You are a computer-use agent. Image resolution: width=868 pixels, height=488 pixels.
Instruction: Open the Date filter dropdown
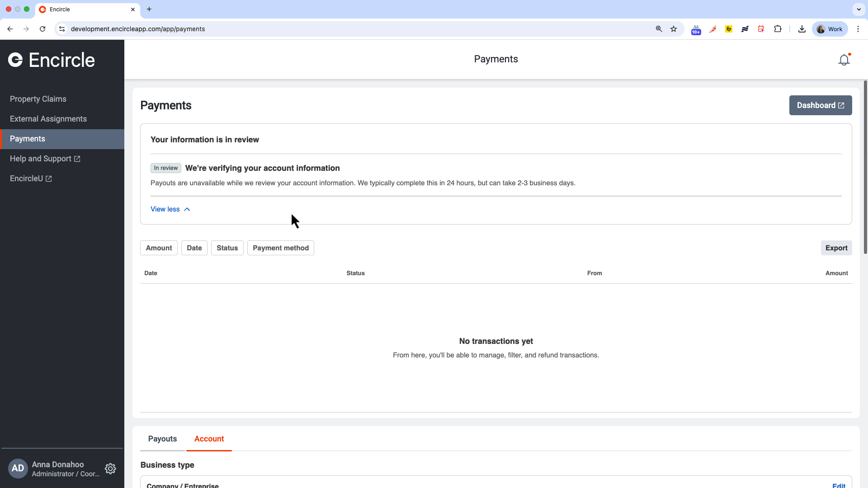[x=194, y=248]
